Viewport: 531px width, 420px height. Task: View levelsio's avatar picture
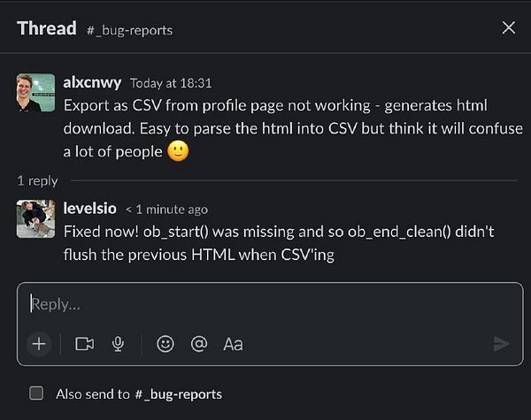35,219
